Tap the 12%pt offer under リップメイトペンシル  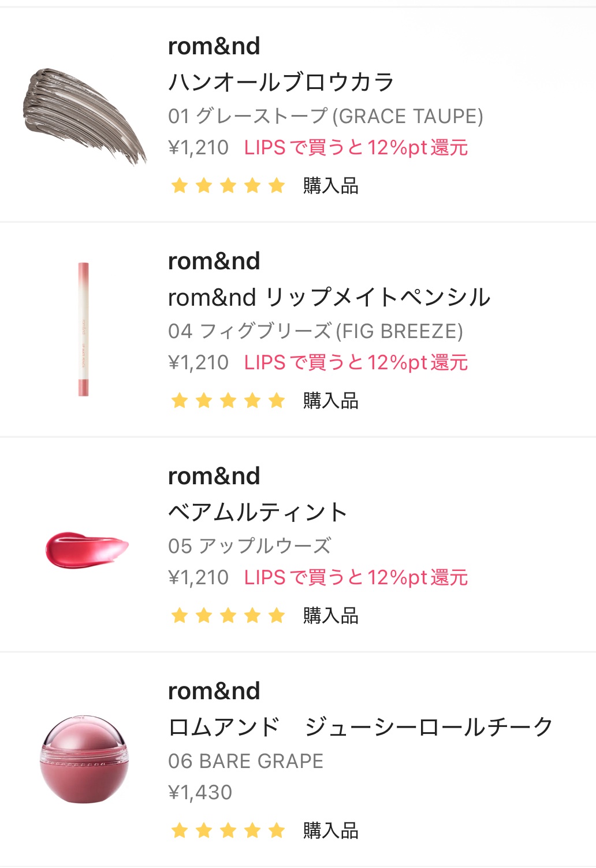[x=356, y=363]
